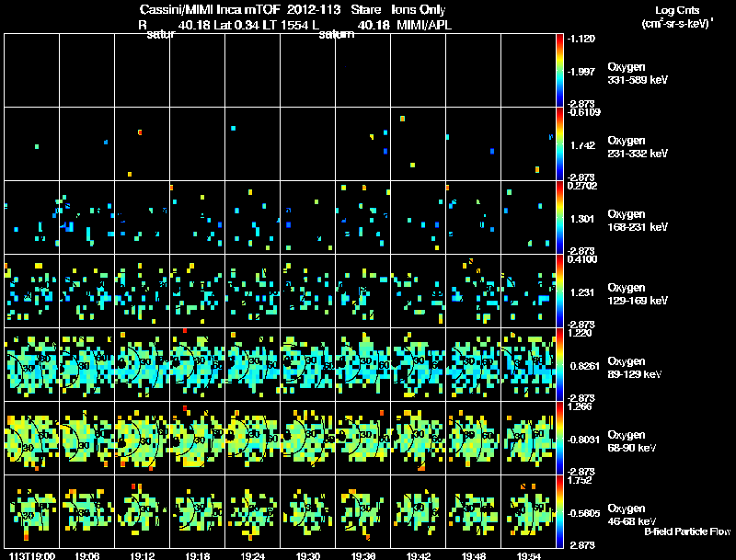Click the '19:54' time axis label
The image size is (736, 560).
528,555
